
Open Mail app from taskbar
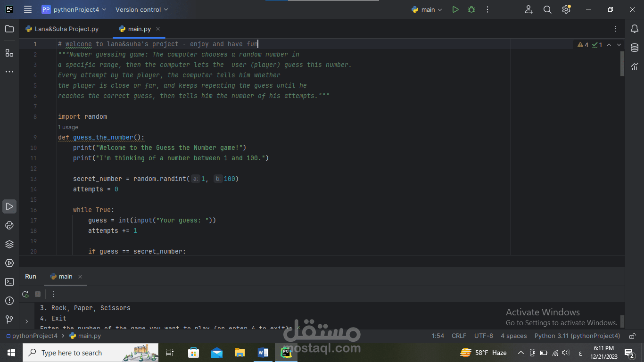click(x=217, y=353)
